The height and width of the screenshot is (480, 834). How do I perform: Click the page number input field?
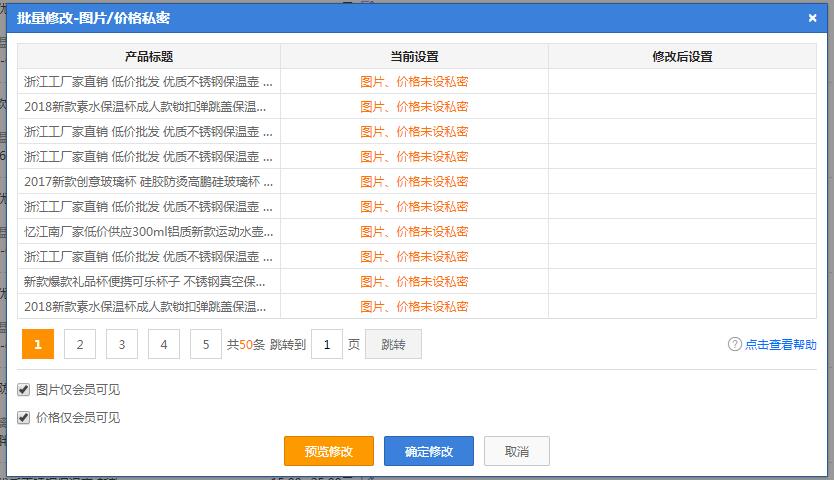pyautogui.click(x=327, y=344)
